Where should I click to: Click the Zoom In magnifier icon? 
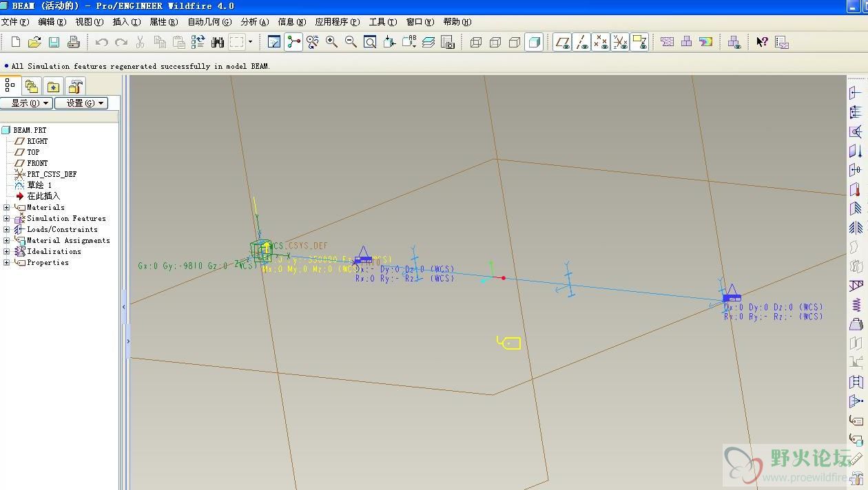331,43
